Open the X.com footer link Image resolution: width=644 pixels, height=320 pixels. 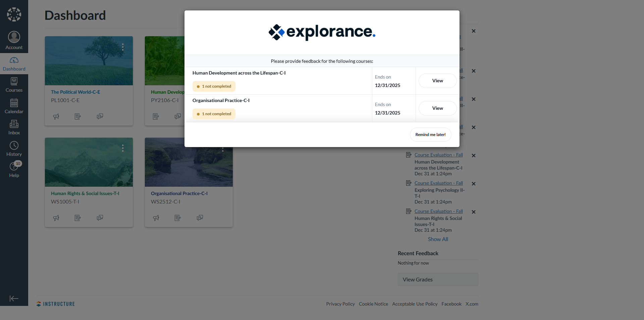(472, 304)
